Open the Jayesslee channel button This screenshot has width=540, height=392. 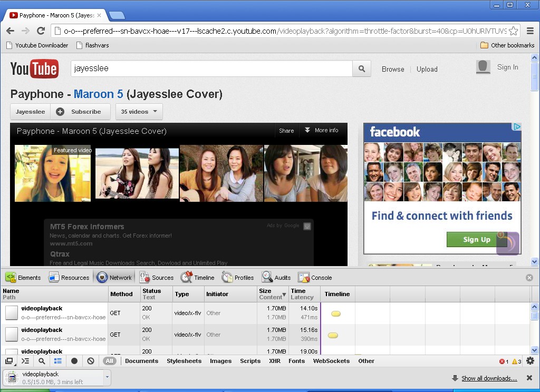coord(30,112)
